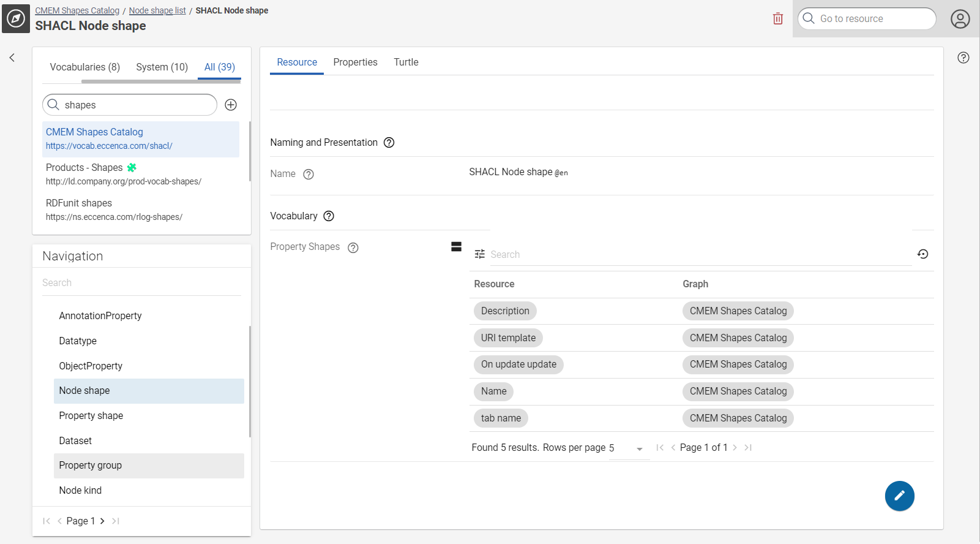
Task: Click the help icon beside Property Shapes
Action: tap(353, 247)
